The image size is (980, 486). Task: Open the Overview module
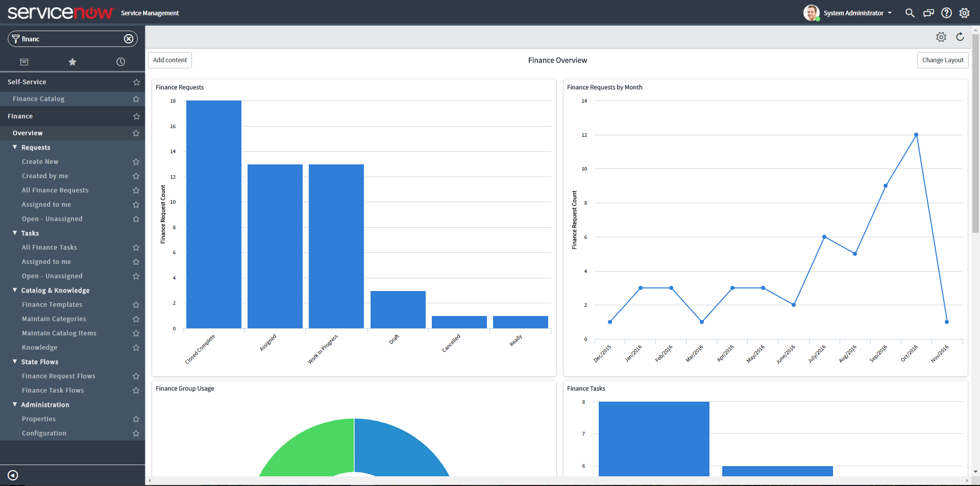click(x=28, y=133)
